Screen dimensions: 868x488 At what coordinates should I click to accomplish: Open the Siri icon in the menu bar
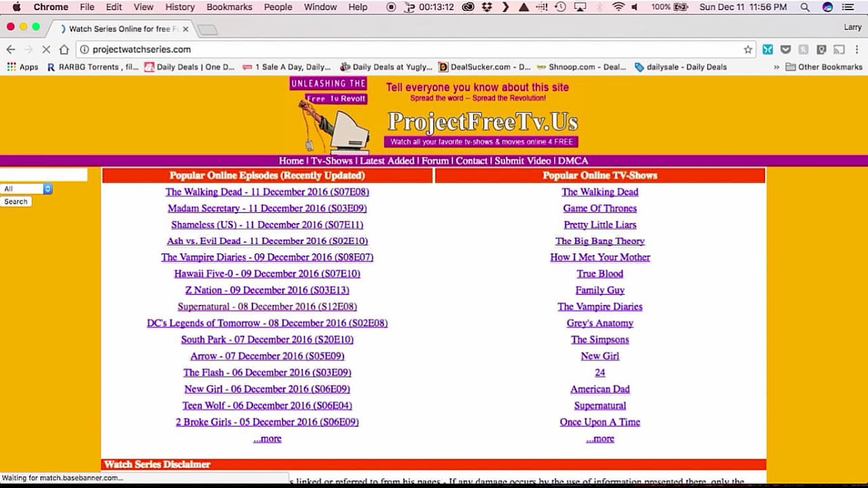coord(827,7)
